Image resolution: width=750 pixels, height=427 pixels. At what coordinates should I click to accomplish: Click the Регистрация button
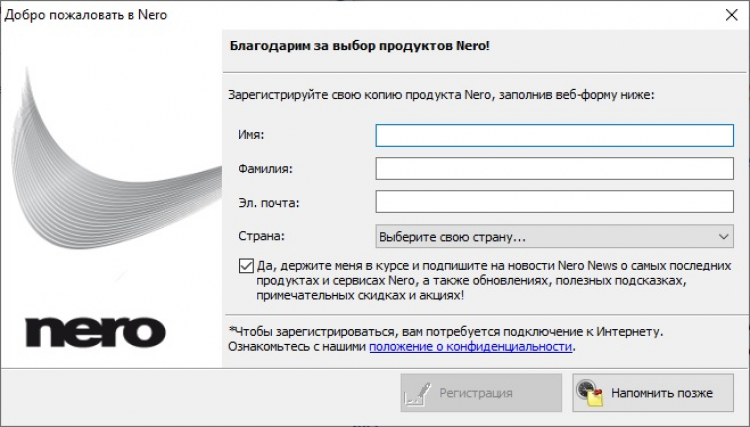(481, 393)
